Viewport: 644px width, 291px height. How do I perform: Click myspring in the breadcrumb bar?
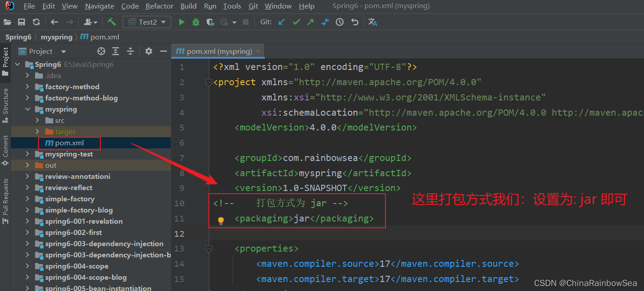[56, 37]
